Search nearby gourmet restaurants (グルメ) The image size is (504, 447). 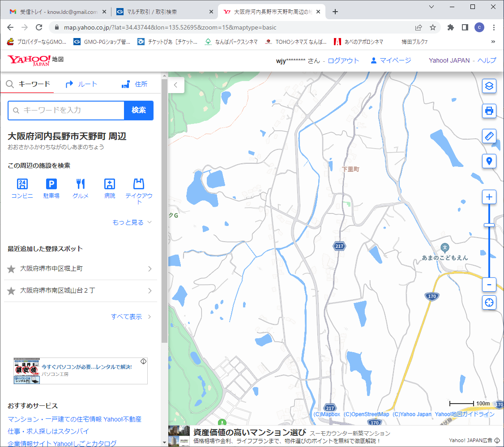(81, 188)
